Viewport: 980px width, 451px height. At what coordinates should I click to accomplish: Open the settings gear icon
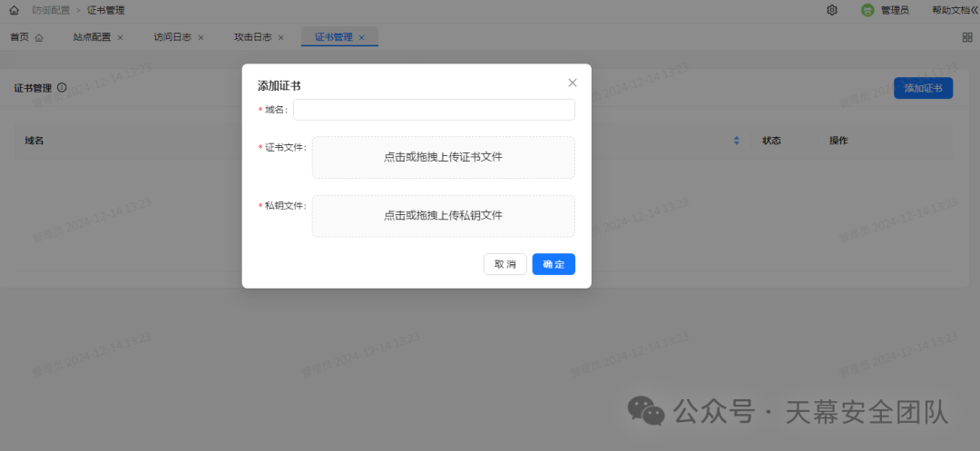831,11
